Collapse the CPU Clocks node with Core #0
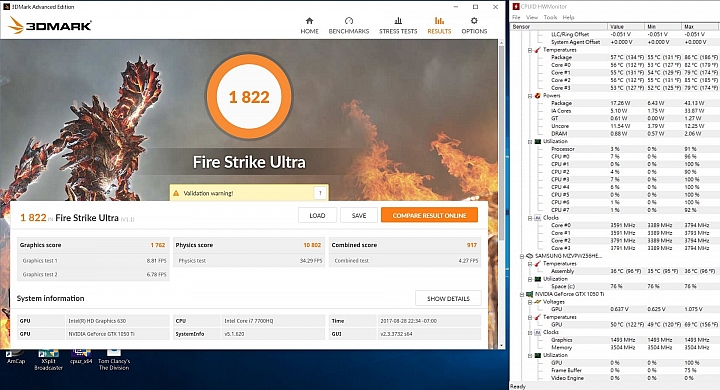Screen dimensions: 720x390 click(x=530, y=218)
